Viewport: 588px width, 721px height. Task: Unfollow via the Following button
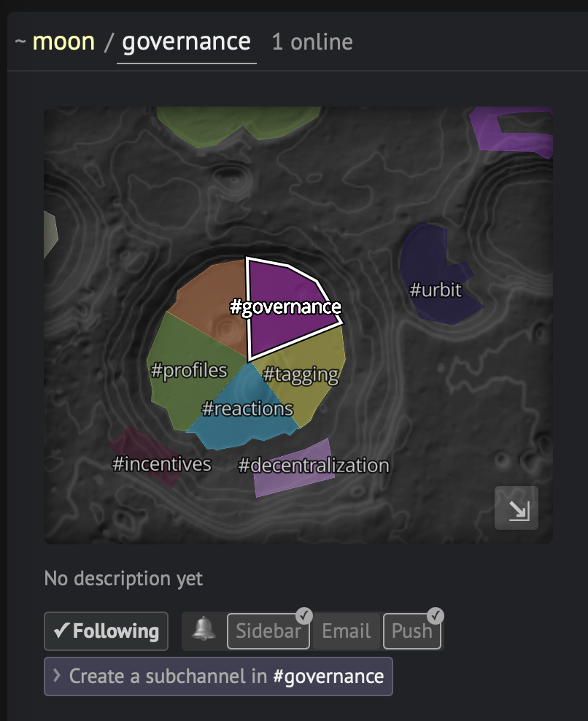click(x=107, y=631)
